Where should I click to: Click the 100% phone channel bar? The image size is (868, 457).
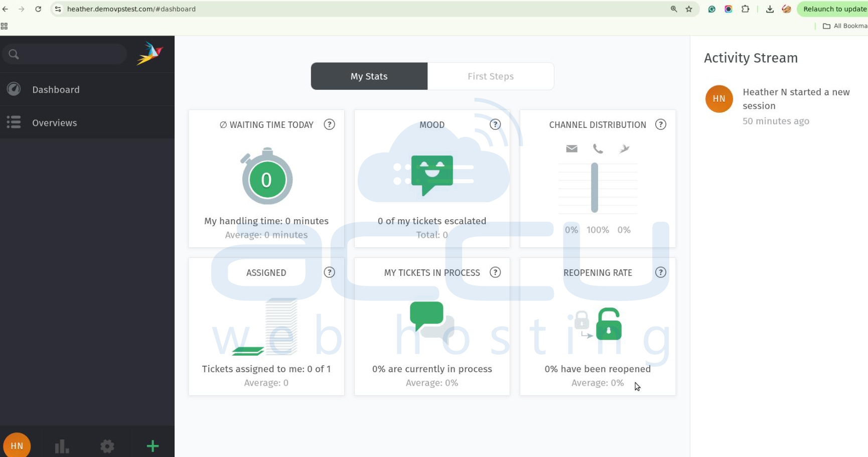point(595,188)
